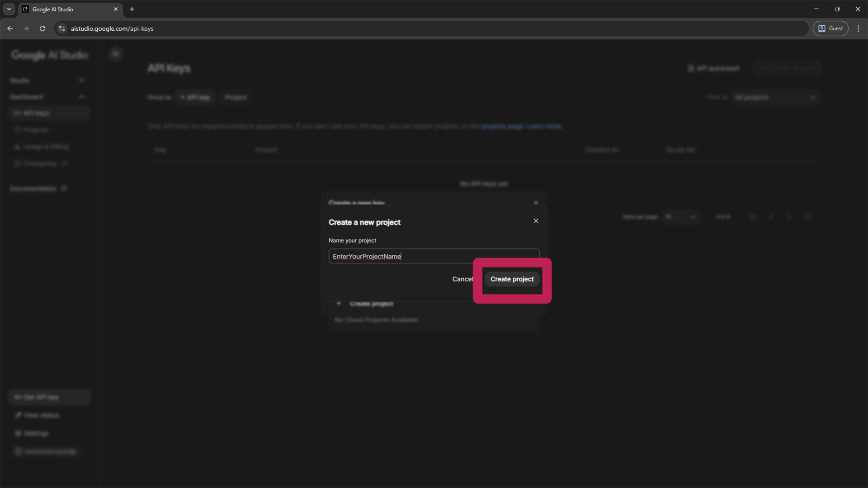Select the Google AI Studio browser tab
868x488 pixels.
(x=70, y=9)
